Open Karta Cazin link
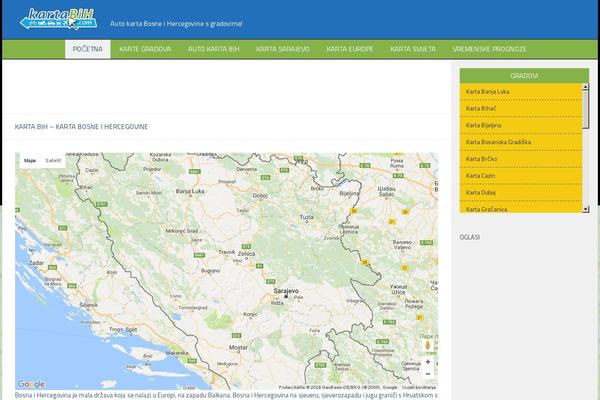Image resolution: width=600 pixels, height=400 pixels. (x=521, y=176)
